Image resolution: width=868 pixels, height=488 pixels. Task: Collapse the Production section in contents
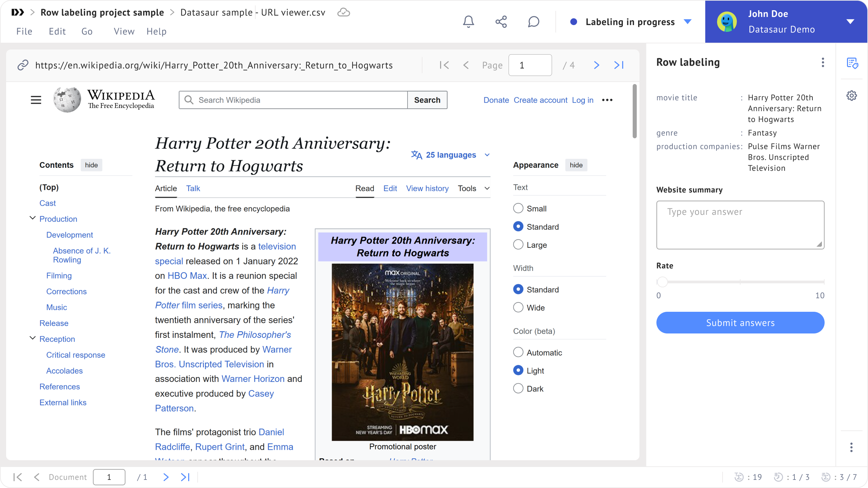[x=33, y=218]
